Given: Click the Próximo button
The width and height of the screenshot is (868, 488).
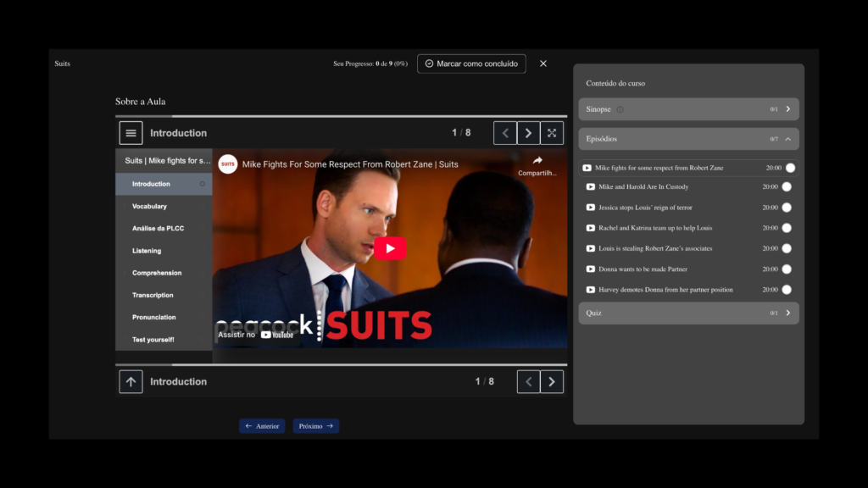Looking at the screenshot, I should pyautogui.click(x=316, y=426).
